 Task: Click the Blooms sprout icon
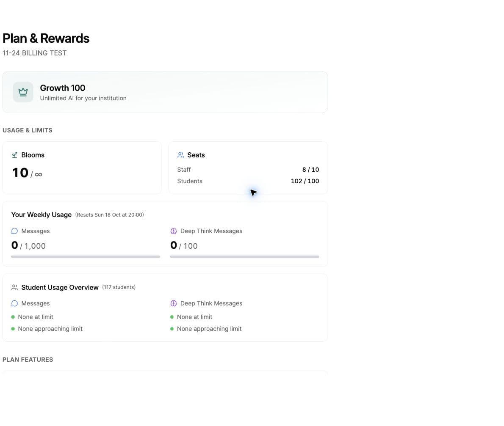14,155
